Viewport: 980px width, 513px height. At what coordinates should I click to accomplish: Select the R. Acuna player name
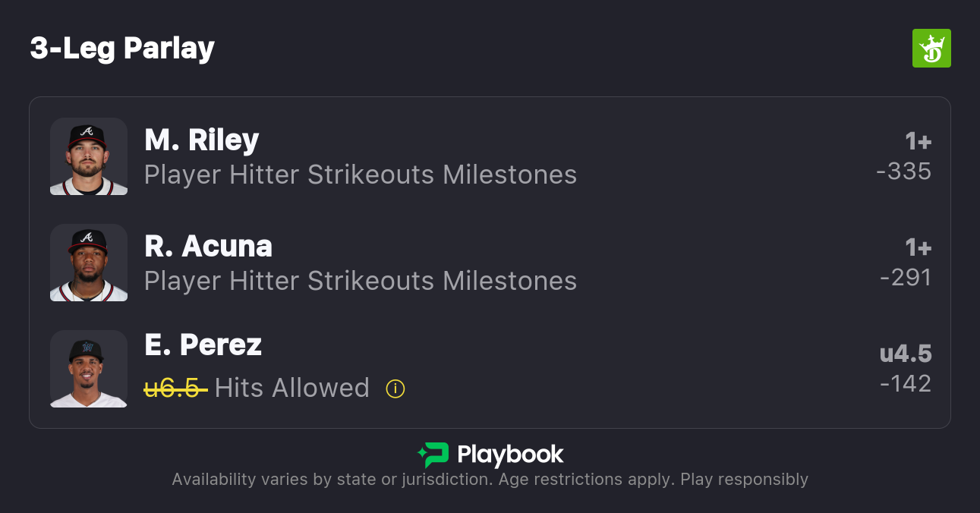[x=208, y=247]
